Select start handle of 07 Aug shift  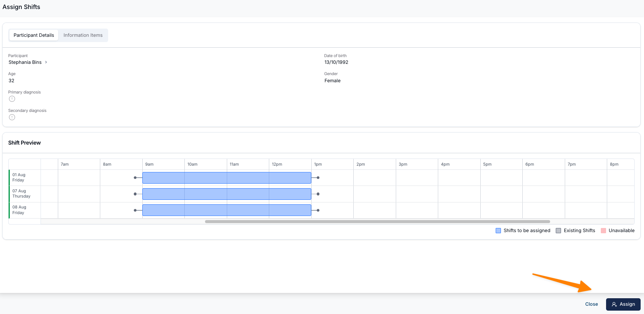(x=135, y=194)
